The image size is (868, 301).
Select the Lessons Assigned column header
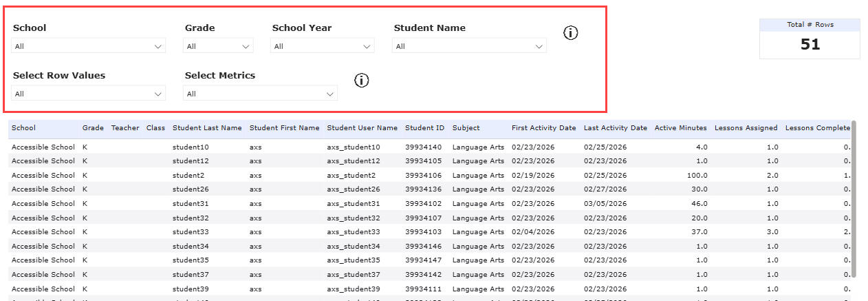746,128
